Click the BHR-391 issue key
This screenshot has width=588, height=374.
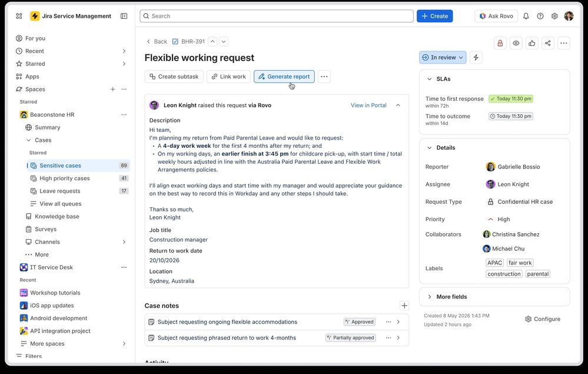[193, 42]
